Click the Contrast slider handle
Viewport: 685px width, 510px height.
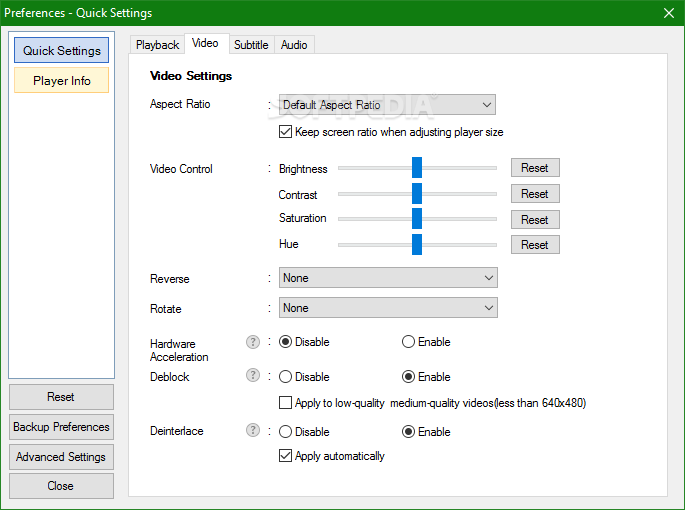pyautogui.click(x=417, y=194)
